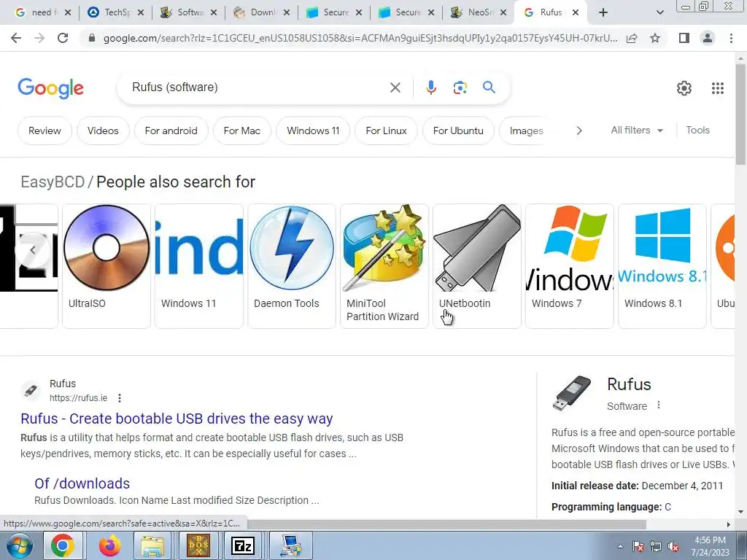747x560 pixels.
Task: Click the browser forward arrow
Action: (x=39, y=38)
